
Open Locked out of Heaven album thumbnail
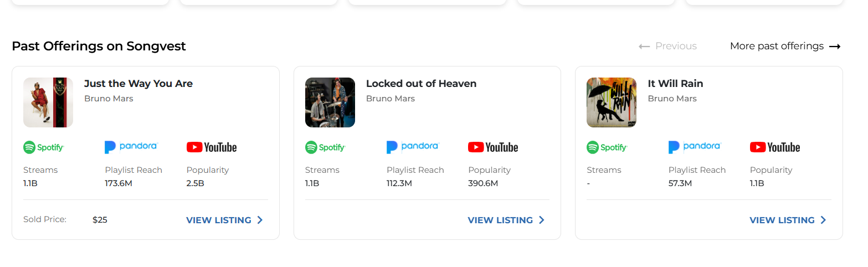click(x=330, y=102)
